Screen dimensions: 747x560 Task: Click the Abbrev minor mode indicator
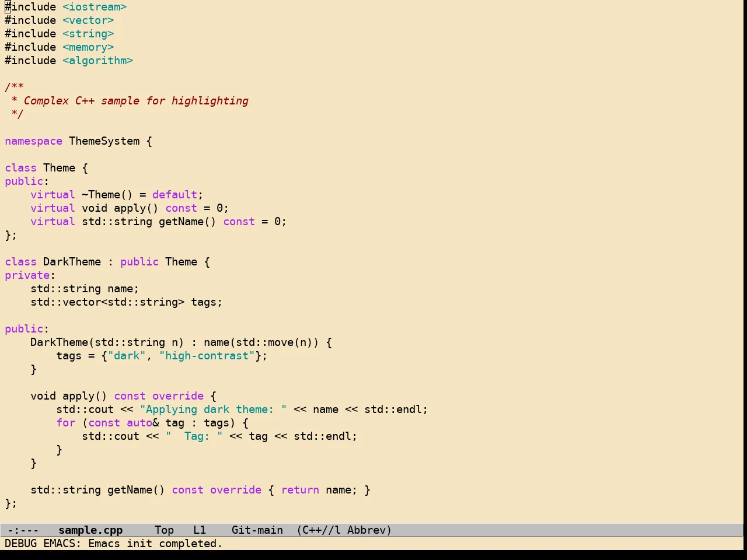coord(366,530)
